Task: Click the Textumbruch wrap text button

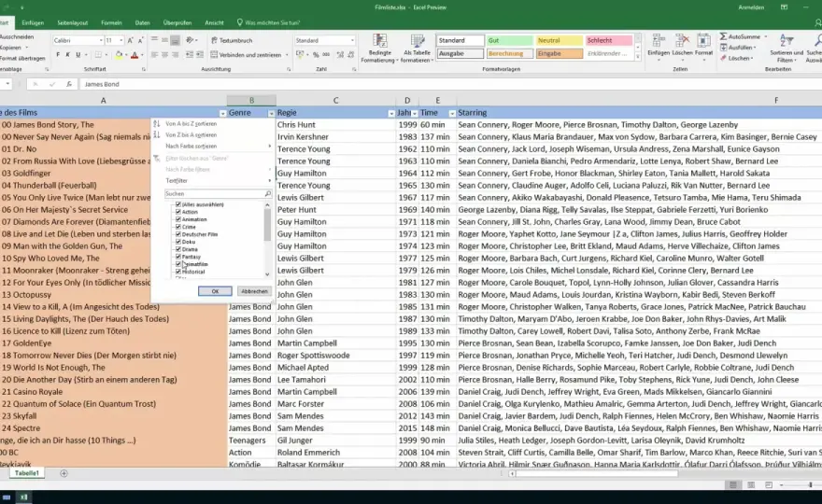Action: pyautogui.click(x=232, y=40)
